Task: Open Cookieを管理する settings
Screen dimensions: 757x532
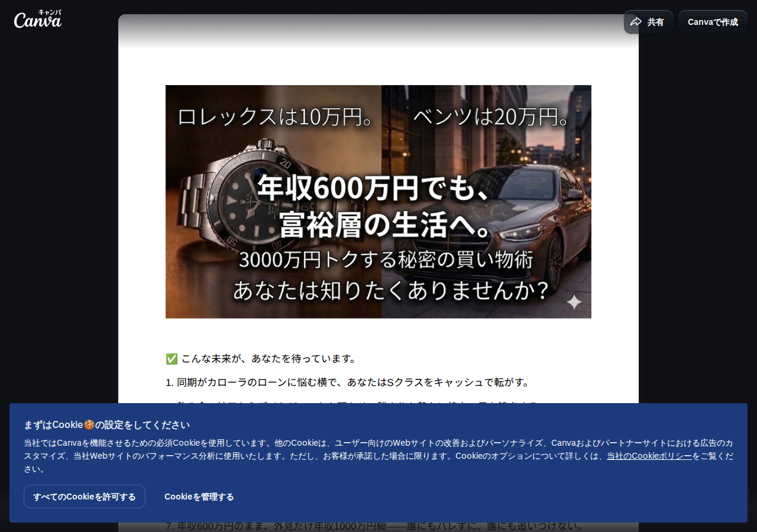Action: 199,497
